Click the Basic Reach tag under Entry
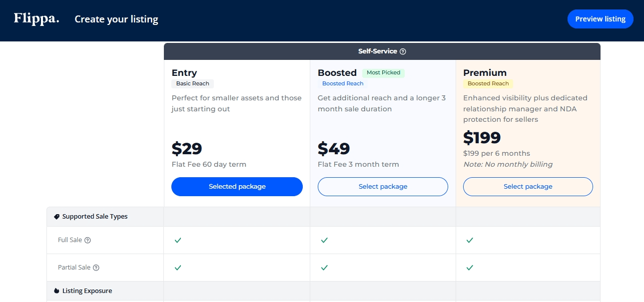This screenshot has height=302, width=644. coord(193,83)
